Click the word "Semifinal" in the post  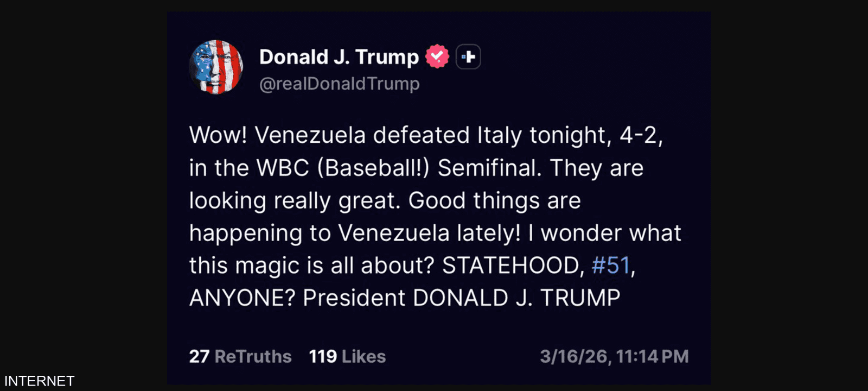488,168
